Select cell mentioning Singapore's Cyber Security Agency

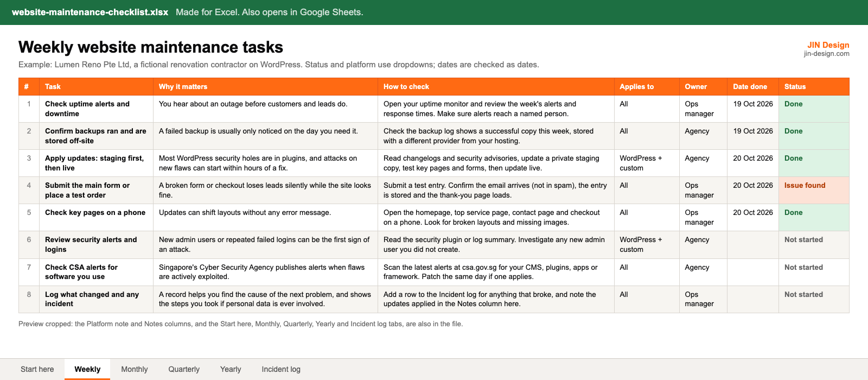pyautogui.click(x=265, y=273)
